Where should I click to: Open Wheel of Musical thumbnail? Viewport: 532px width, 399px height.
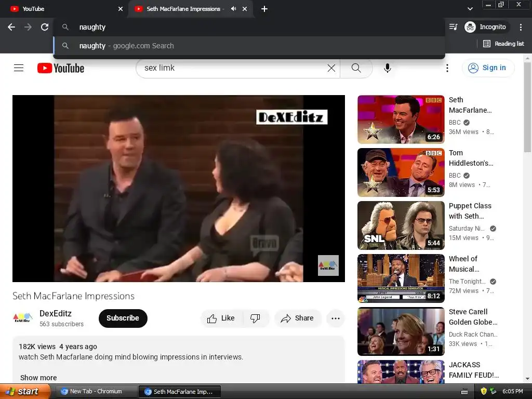(401, 278)
